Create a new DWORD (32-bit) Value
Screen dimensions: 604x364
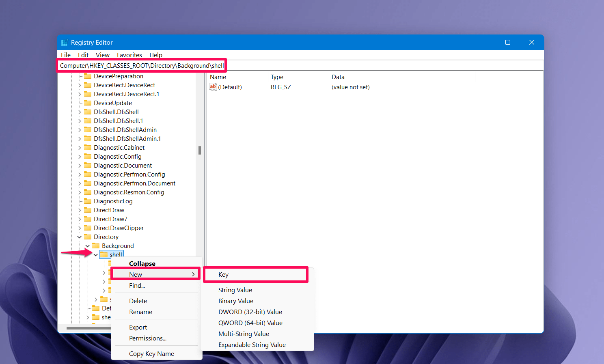pos(257,312)
